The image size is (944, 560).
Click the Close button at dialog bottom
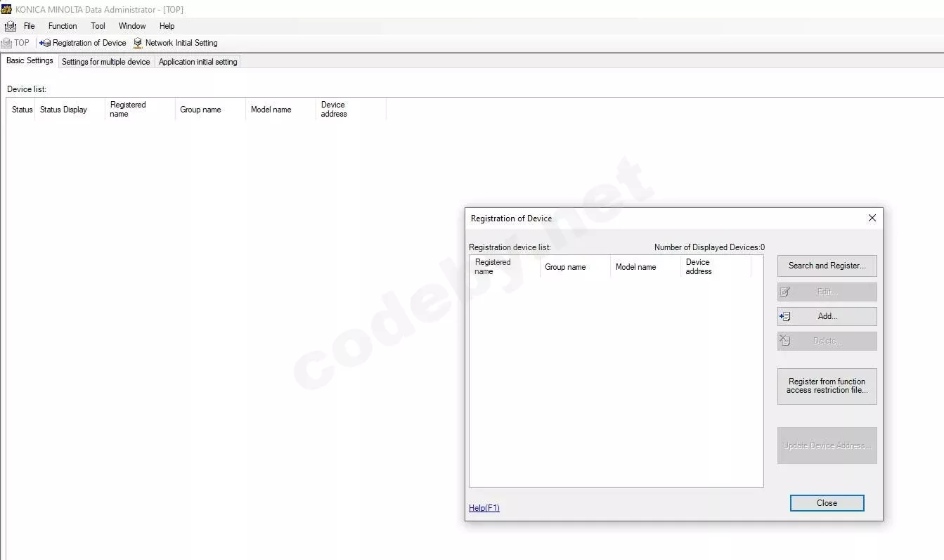pos(827,503)
